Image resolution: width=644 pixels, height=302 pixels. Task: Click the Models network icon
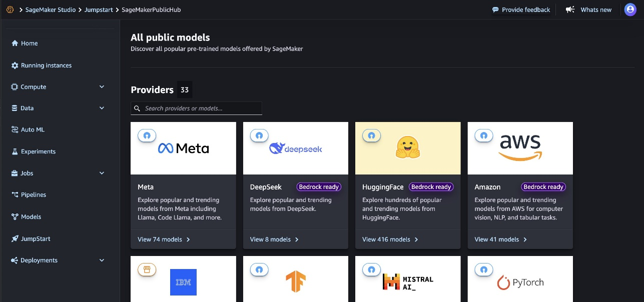point(15,217)
